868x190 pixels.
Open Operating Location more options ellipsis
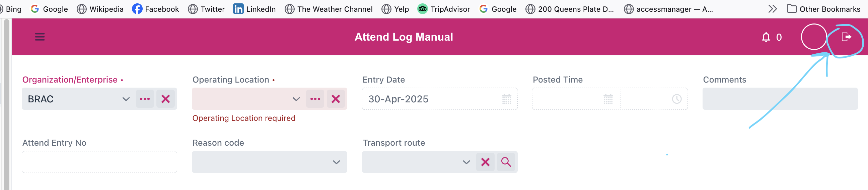[315, 99]
